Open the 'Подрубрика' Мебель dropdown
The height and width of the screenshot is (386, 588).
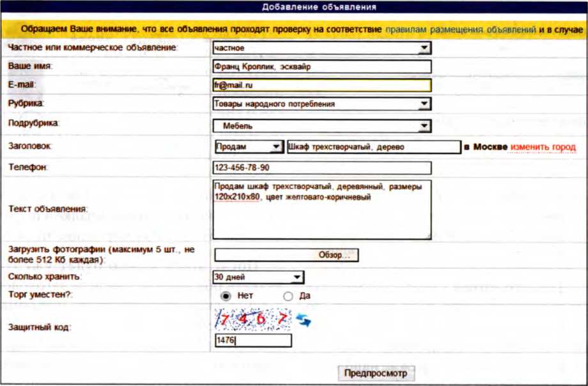click(x=321, y=126)
